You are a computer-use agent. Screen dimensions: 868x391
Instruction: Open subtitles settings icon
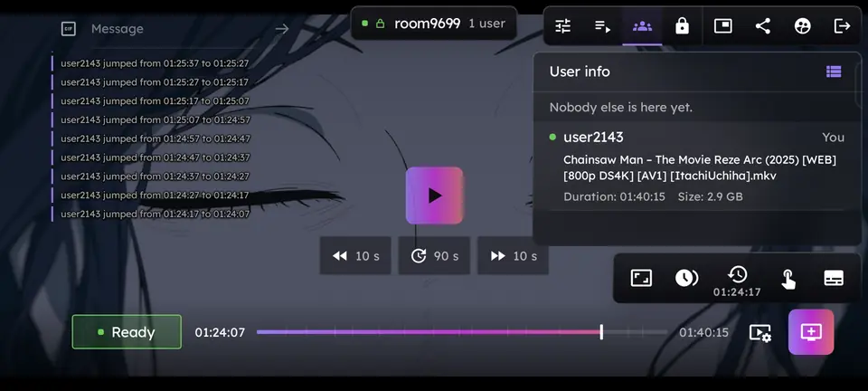click(x=834, y=278)
